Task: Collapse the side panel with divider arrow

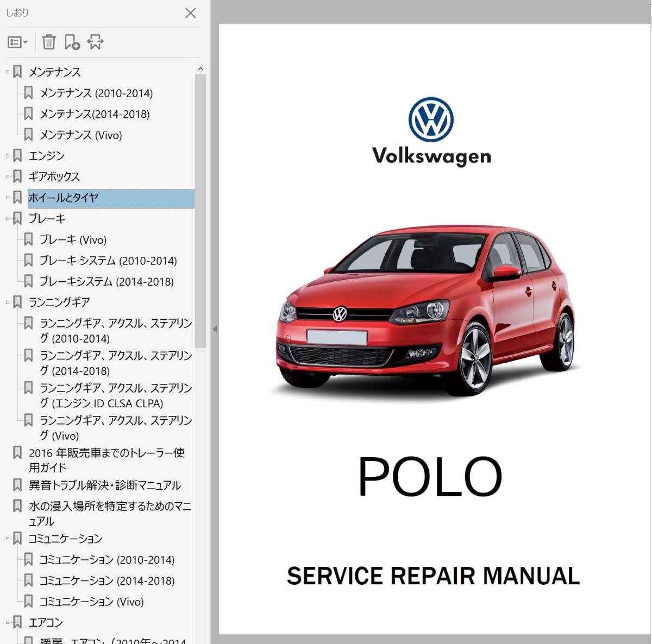Action: pos(215,329)
